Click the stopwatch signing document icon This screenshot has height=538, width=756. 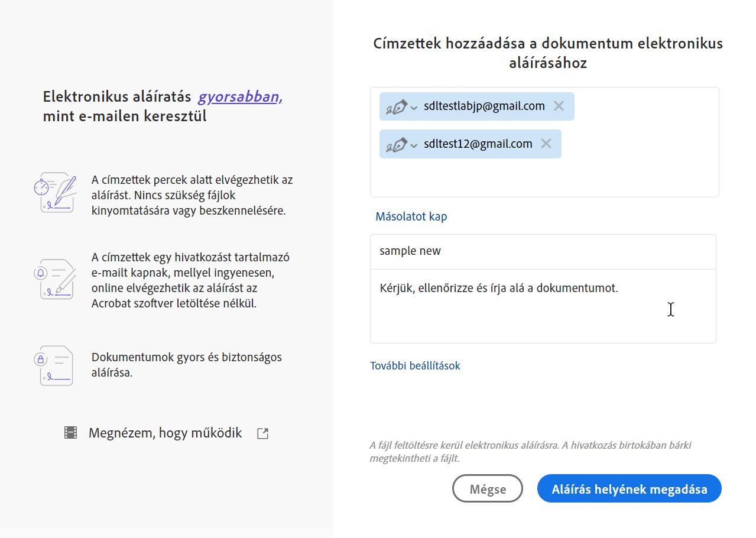[x=54, y=192]
